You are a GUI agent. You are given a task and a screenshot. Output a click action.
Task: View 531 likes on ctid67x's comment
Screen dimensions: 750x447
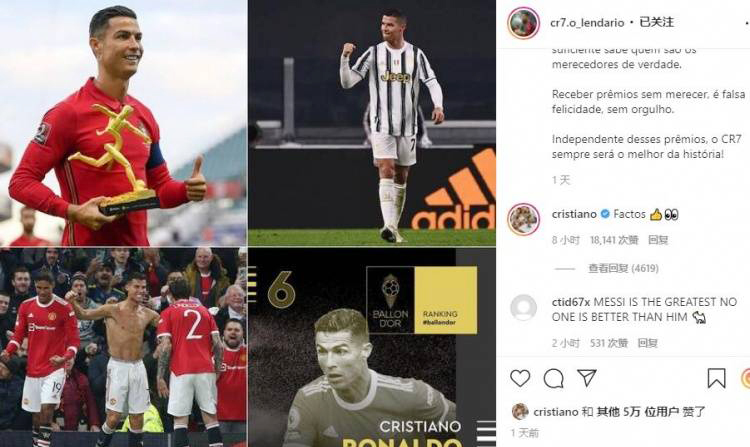click(x=609, y=343)
